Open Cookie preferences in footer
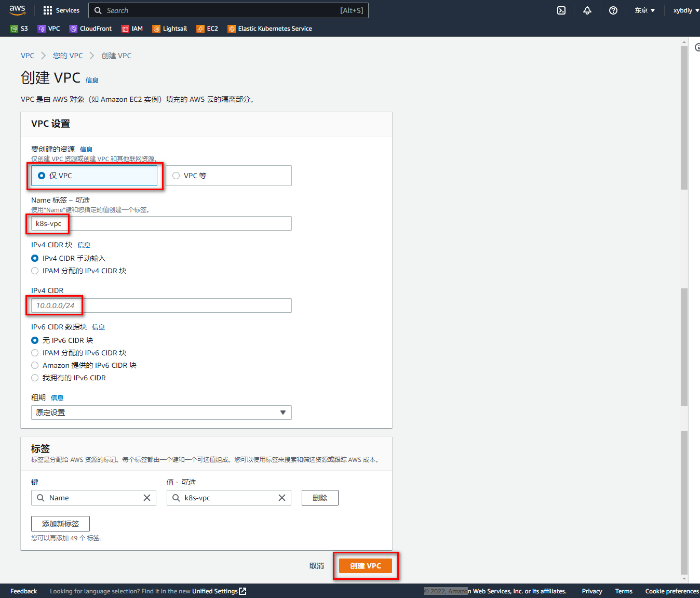Screen dimensions: 700x598 [672, 591]
